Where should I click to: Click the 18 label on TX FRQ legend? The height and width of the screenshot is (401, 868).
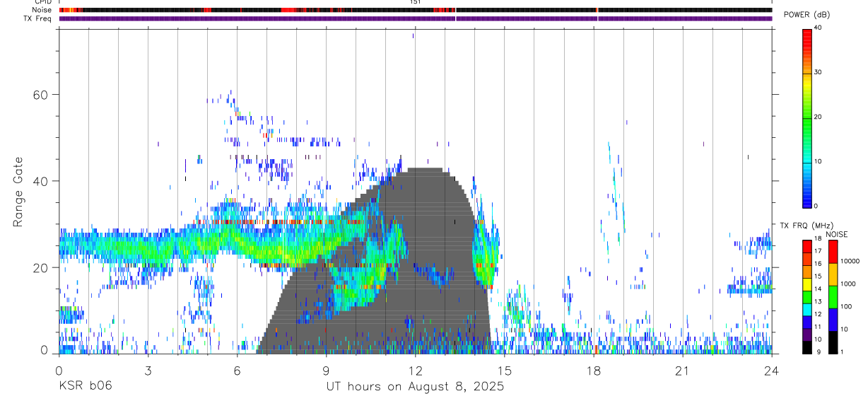[817, 238]
